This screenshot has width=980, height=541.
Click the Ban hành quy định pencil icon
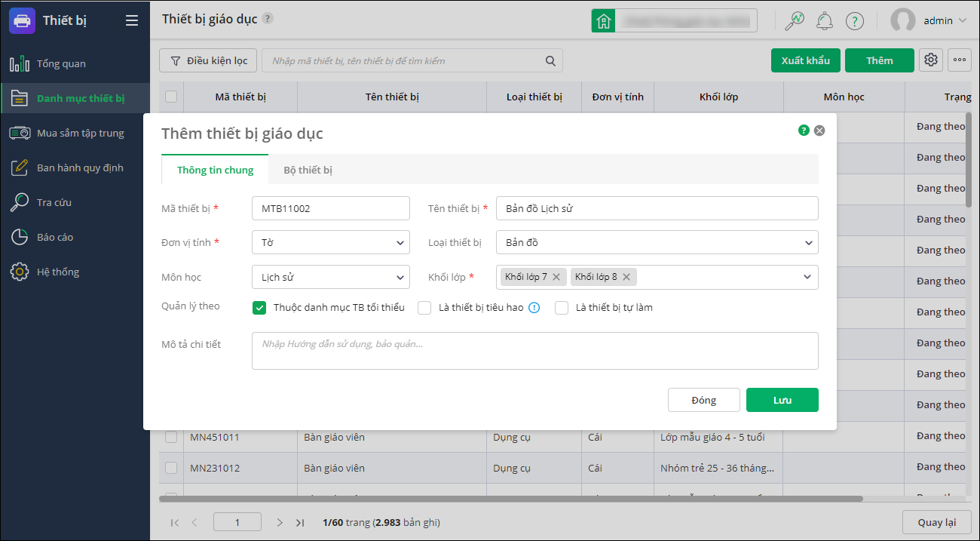point(20,168)
